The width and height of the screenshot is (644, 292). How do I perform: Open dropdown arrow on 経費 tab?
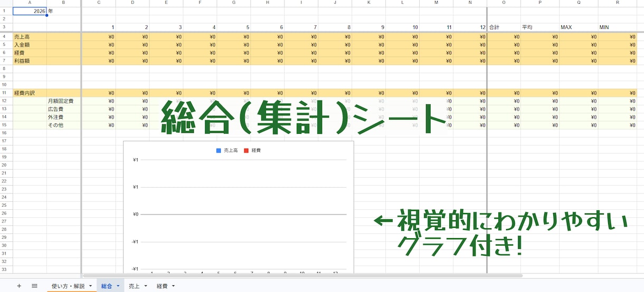point(173,286)
